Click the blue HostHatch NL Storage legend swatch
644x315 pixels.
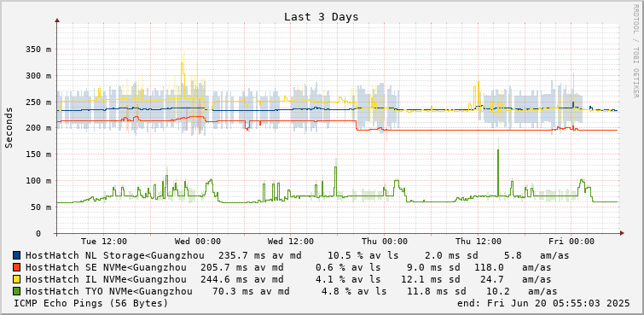(x=17, y=255)
